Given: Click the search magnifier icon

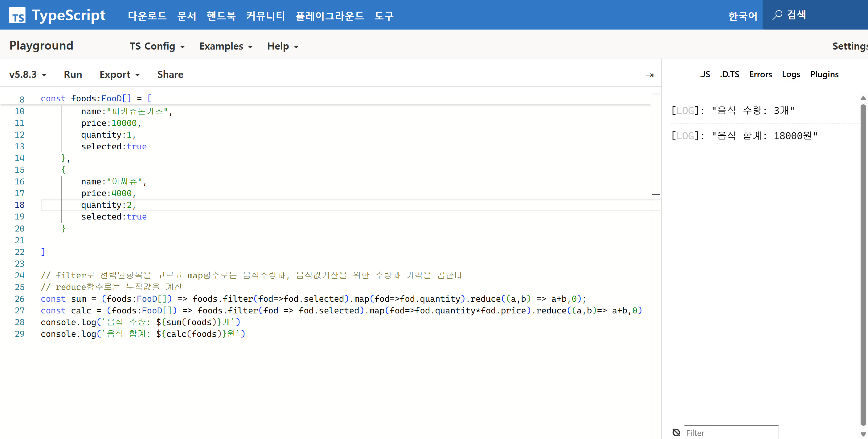Looking at the screenshot, I should pos(777,15).
